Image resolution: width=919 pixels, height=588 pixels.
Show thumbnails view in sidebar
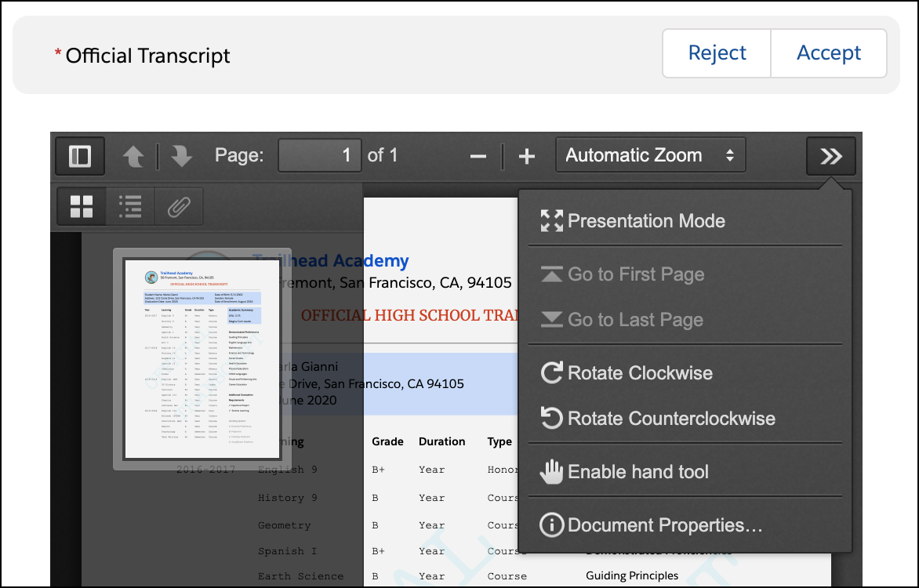point(82,207)
